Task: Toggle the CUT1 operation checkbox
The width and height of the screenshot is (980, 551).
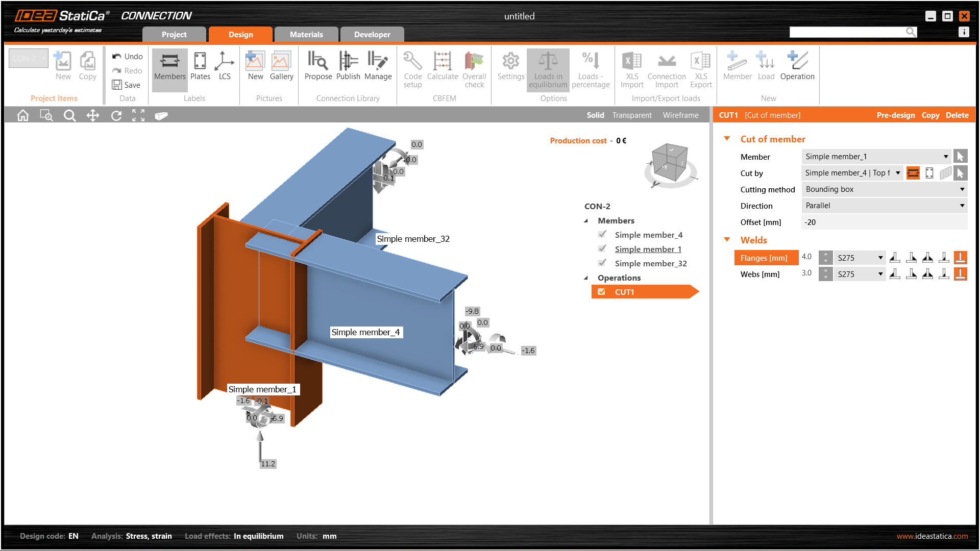Action: point(602,292)
